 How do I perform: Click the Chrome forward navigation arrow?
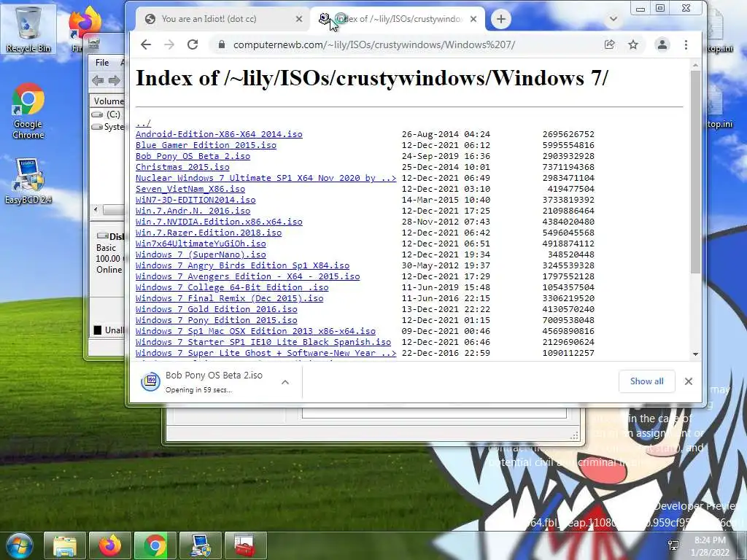pos(169,44)
